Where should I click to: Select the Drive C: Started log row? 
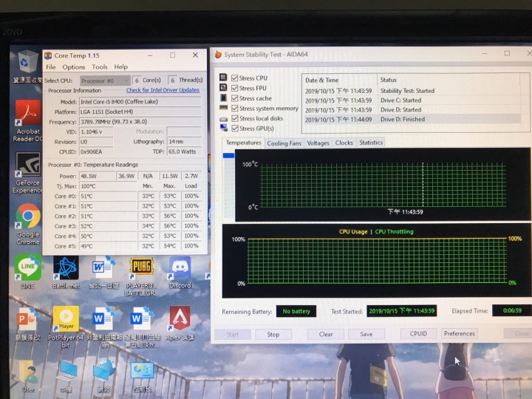412,100
